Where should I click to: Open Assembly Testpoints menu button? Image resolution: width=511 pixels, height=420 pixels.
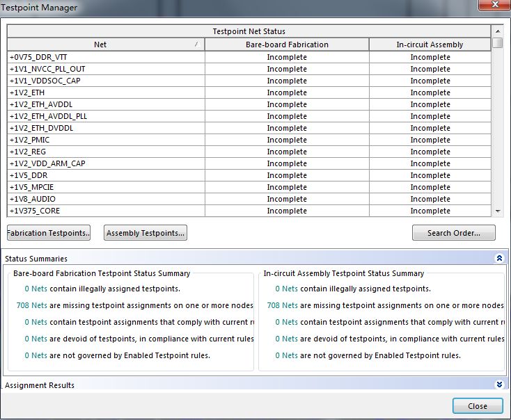coord(146,233)
